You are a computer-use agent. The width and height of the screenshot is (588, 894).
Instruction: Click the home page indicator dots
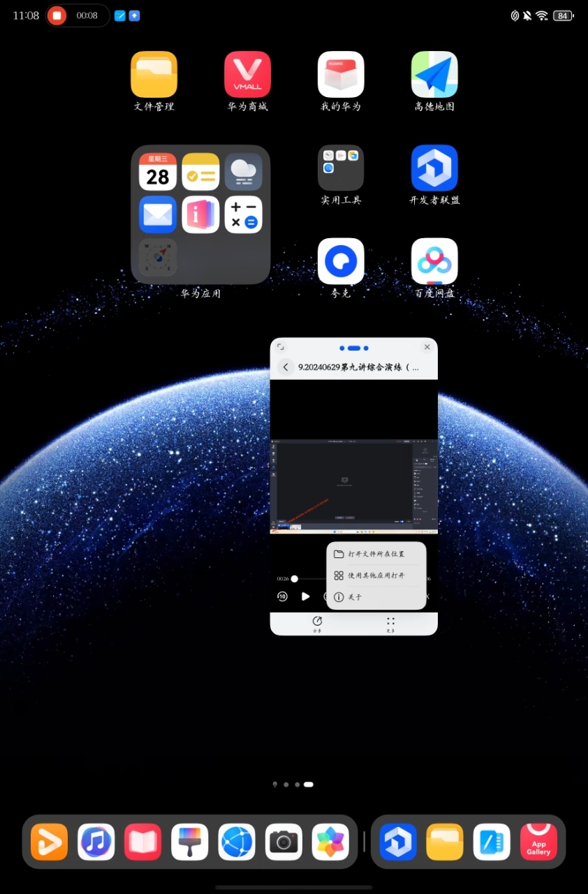[x=293, y=784]
